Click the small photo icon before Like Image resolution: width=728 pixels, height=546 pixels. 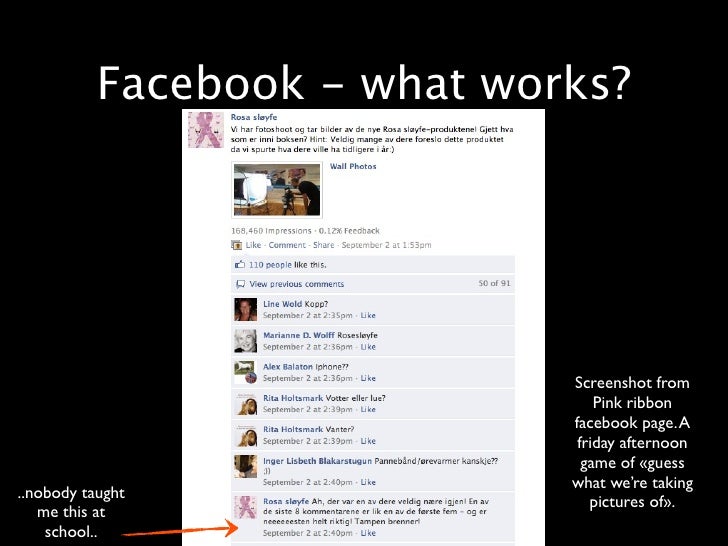pos(236,245)
